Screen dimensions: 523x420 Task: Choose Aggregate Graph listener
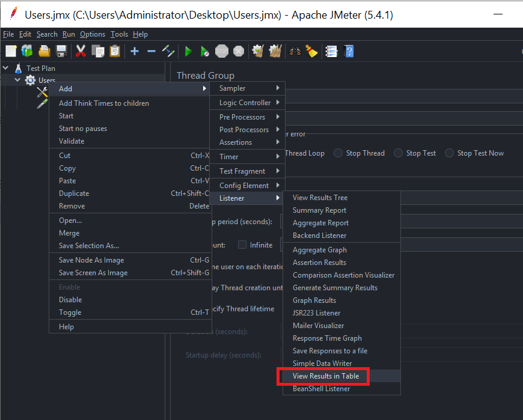click(341, 250)
